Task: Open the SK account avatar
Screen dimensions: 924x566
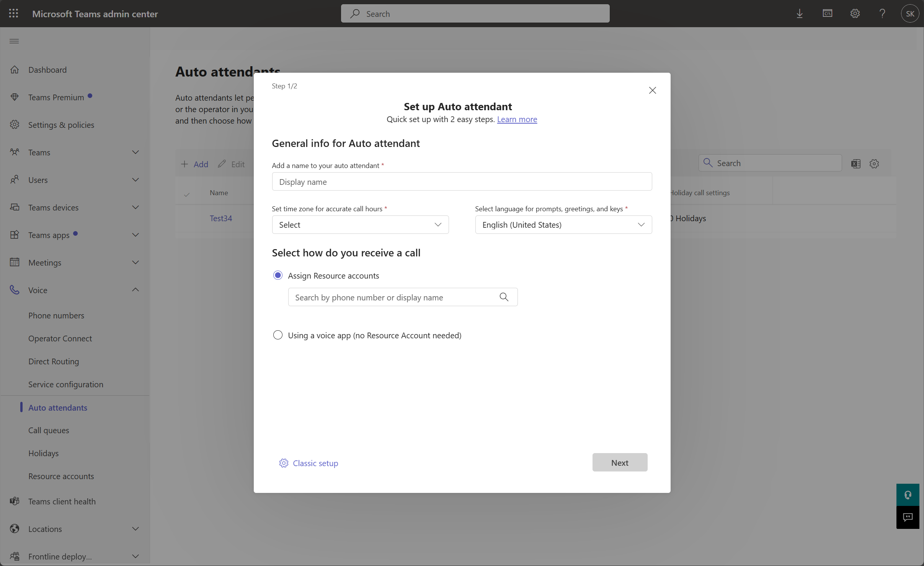Action: coord(910,14)
